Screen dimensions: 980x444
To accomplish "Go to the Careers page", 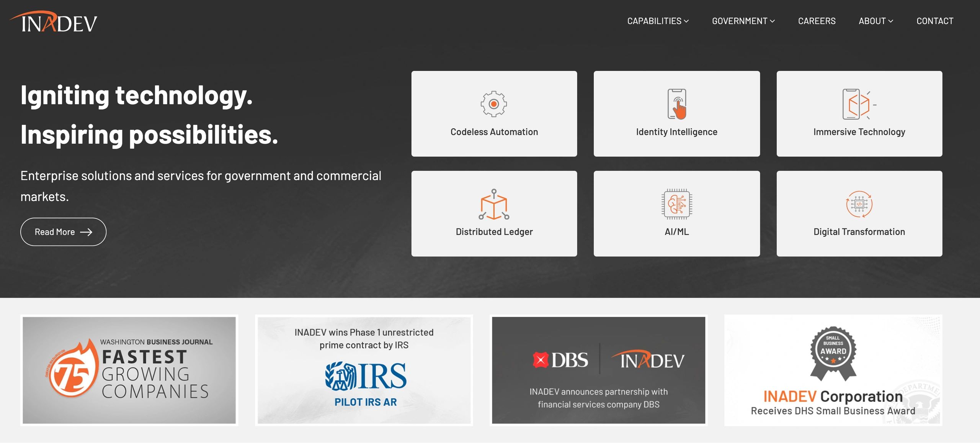I will pos(817,21).
